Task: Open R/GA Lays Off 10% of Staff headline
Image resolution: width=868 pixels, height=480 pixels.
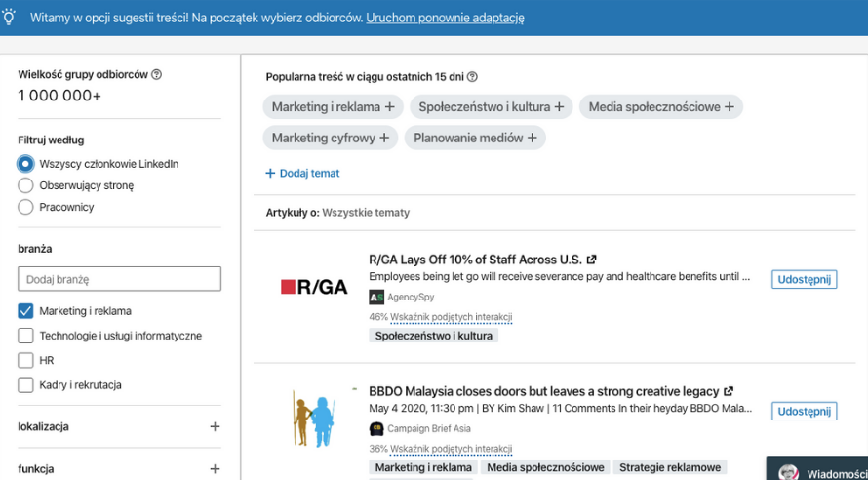Action: [476, 260]
